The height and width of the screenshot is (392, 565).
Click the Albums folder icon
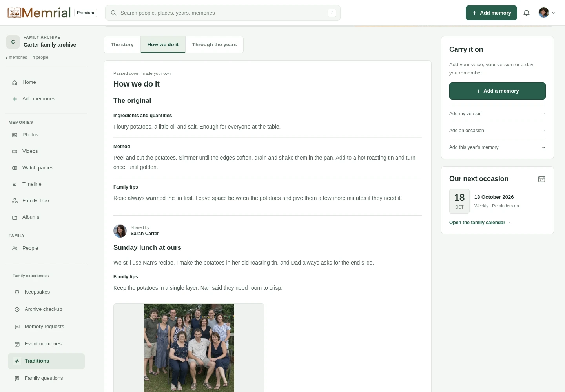coord(15,218)
